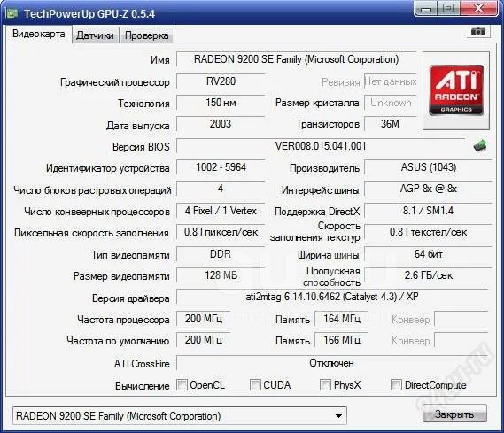Click the Закрыть button
This screenshot has width=504, height=433.
tap(454, 414)
